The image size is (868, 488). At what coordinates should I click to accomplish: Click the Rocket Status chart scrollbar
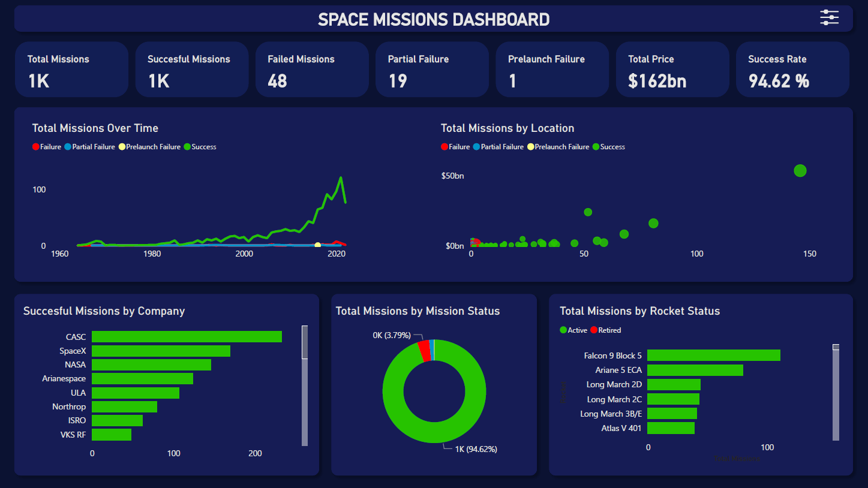(836, 392)
